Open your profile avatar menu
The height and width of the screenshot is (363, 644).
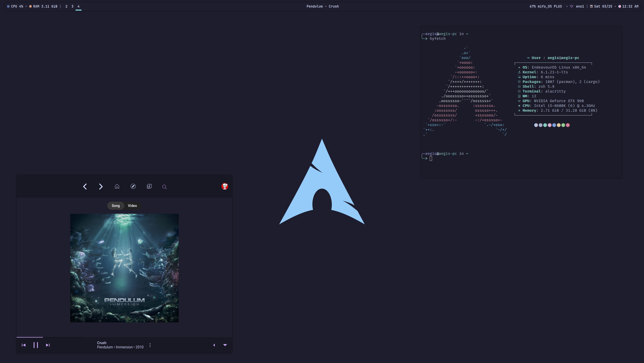[x=224, y=186]
